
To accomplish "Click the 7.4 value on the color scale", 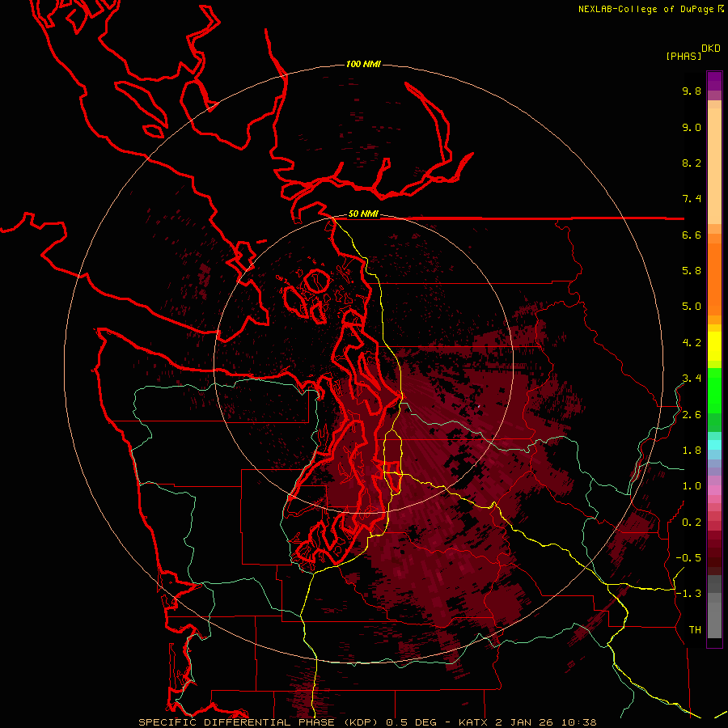I will click(x=692, y=199).
